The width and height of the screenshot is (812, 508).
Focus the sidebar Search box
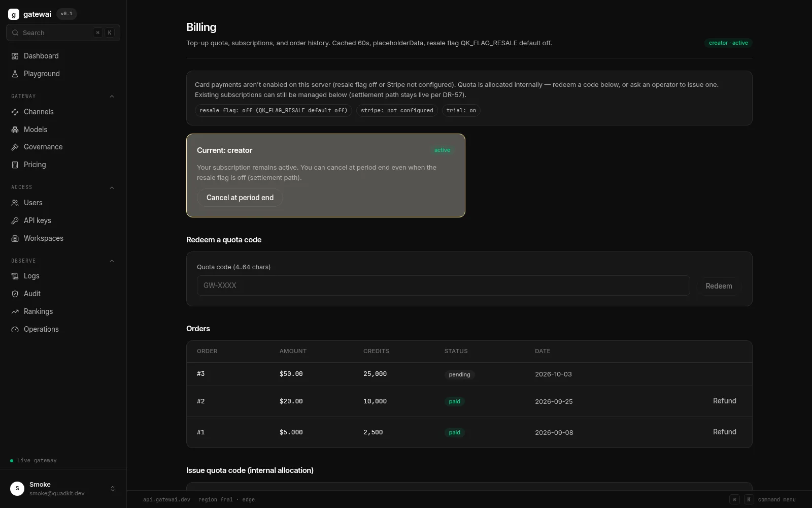(63, 33)
